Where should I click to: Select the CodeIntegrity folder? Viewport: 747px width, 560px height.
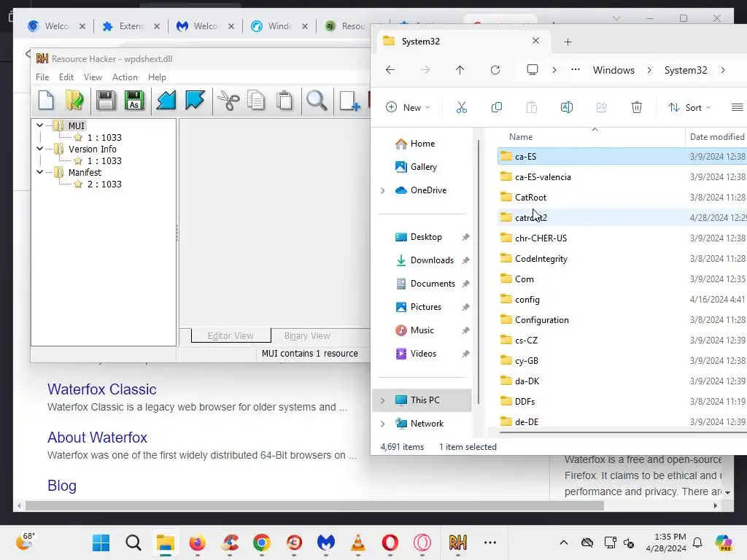(x=541, y=259)
